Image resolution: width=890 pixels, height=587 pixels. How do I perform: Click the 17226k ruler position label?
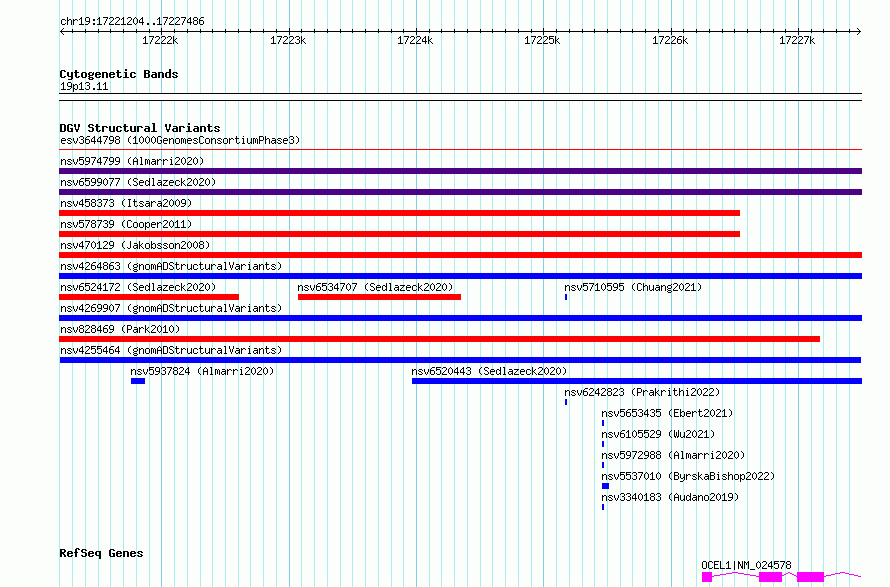tap(670, 40)
